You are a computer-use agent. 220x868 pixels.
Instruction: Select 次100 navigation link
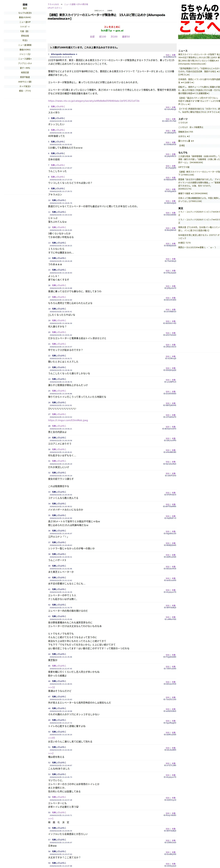point(114,37)
